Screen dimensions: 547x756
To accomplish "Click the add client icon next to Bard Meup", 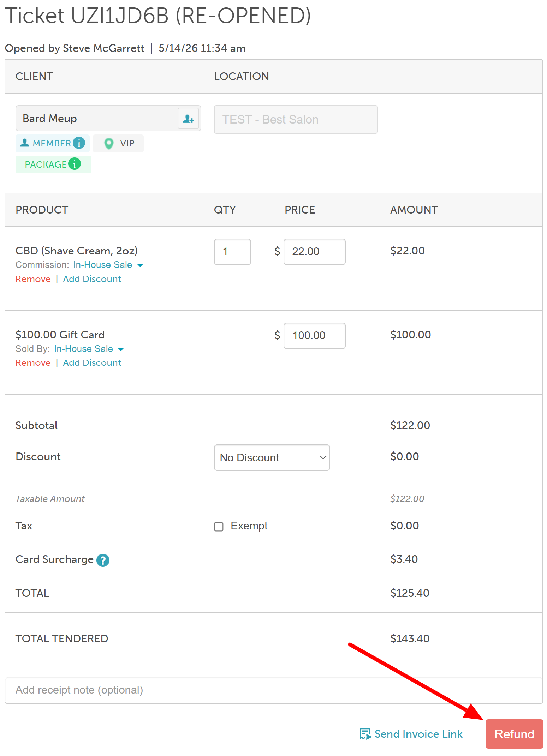I will (188, 119).
